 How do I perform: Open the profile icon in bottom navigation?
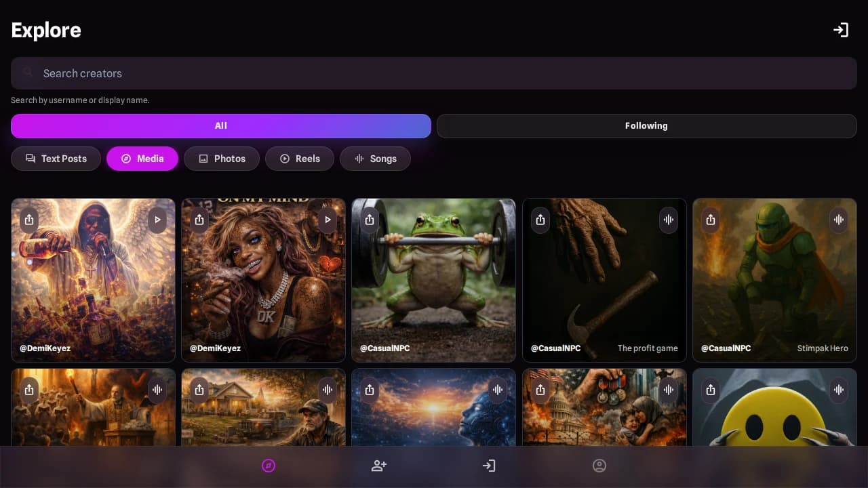click(599, 466)
